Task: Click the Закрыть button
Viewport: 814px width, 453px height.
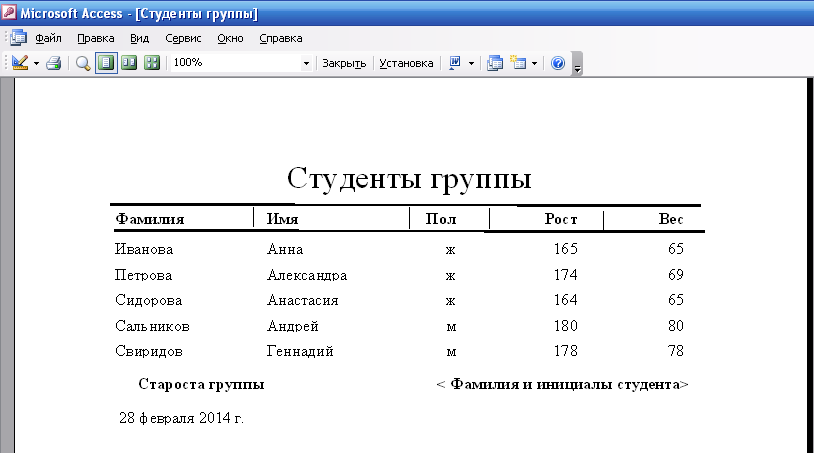Action: pos(344,63)
